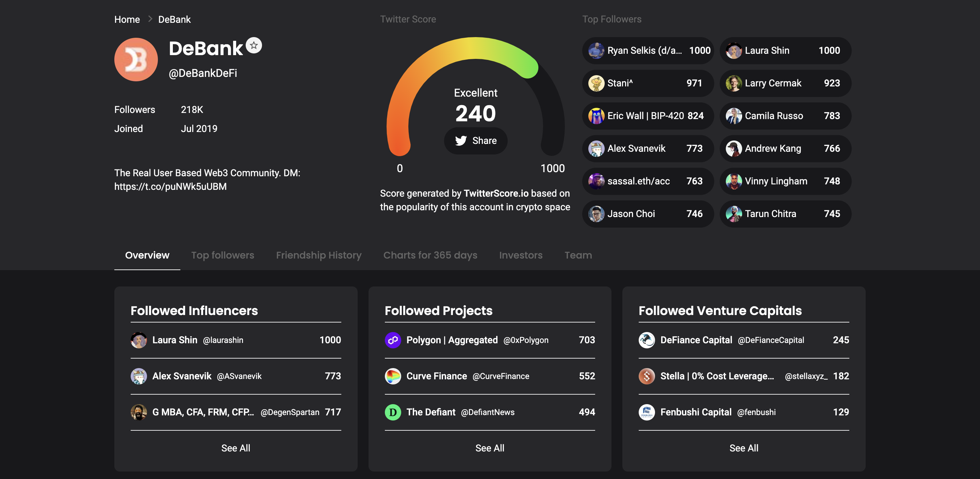Click Eric Wall's avatar icon
This screenshot has height=479, width=980.
[x=596, y=116]
